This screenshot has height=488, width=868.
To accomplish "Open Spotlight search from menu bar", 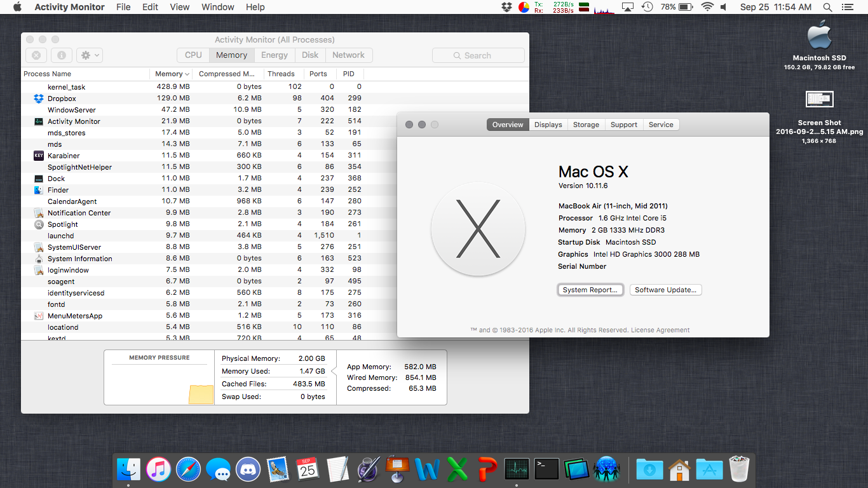I will click(827, 7).
